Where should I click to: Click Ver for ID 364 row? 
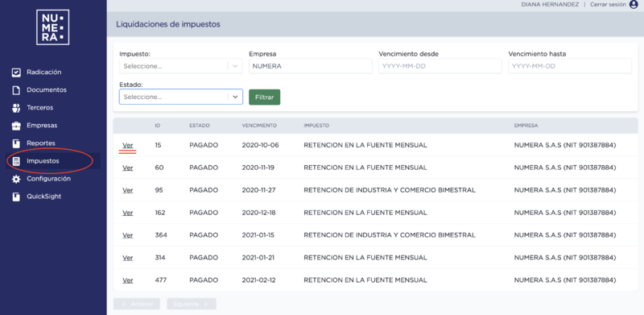pos(128,235)
